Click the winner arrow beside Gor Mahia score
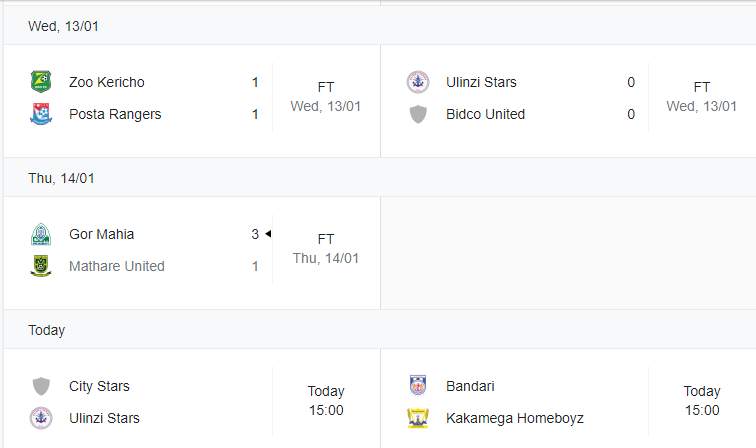 pos(268,234)
